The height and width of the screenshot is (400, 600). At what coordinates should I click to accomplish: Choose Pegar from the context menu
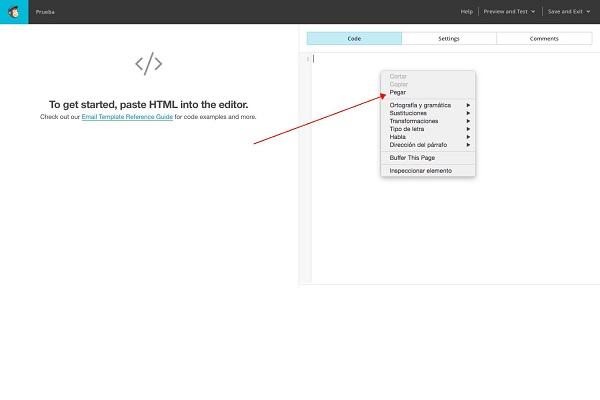click(398, 92)
